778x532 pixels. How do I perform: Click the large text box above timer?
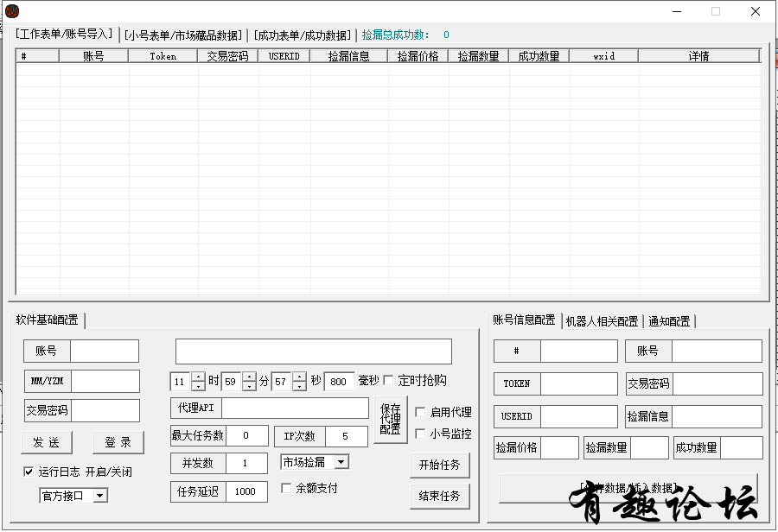pos(314,351)
